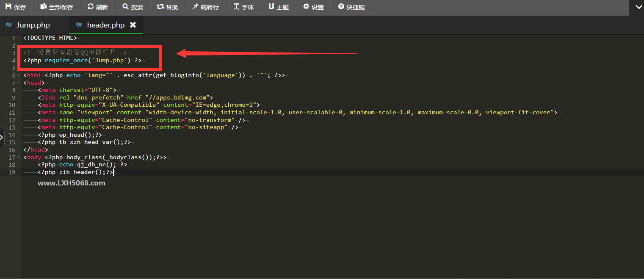Fold the head block on line 7
644x279 pixels.
click(x=19, y=83)
